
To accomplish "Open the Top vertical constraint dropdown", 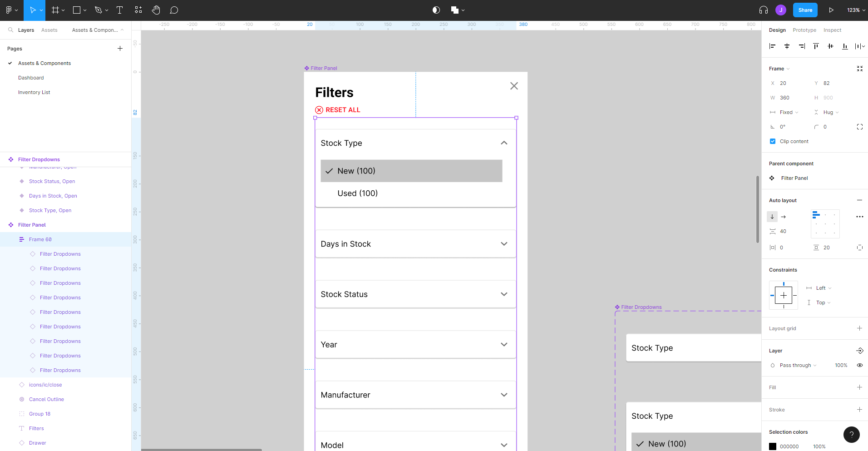I will point(823,302).
